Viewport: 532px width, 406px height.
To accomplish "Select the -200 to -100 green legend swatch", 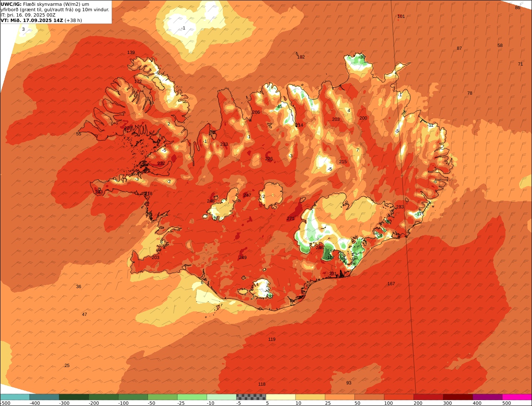I will [103, 397].
